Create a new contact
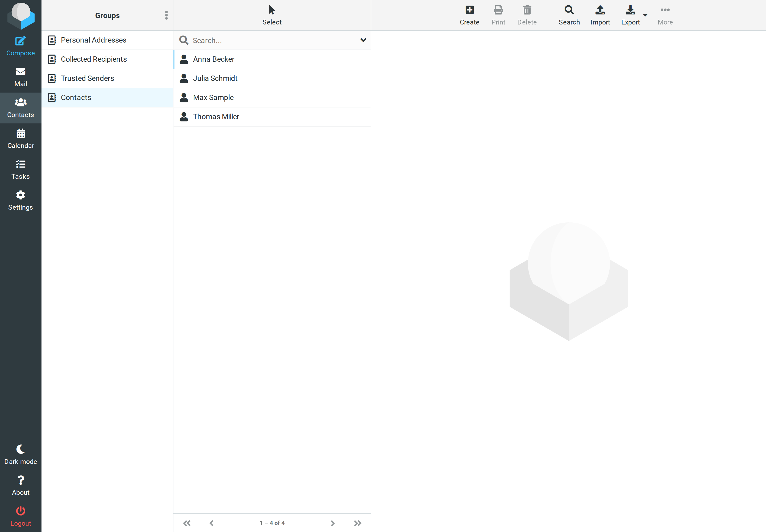The height and width of the screenshot is (532, 766). click(x=469, y=15)
